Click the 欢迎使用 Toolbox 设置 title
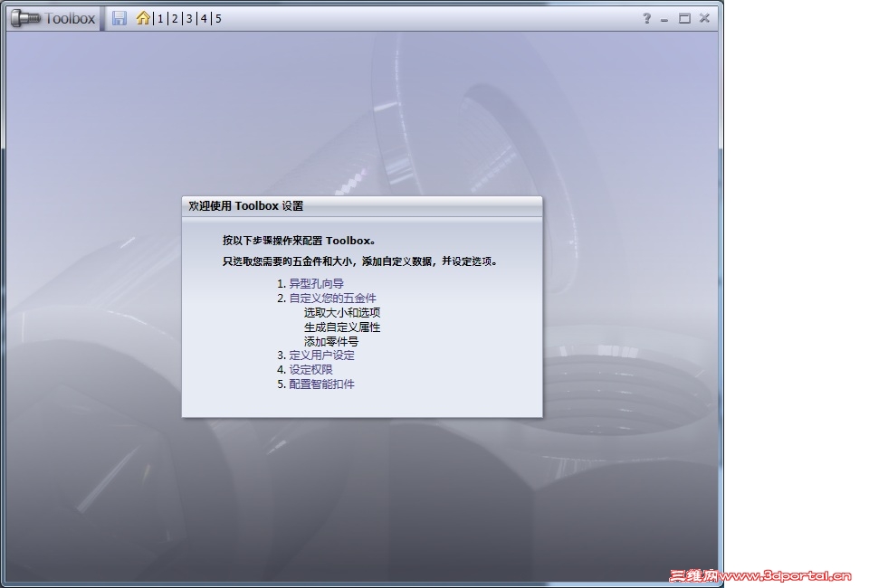Image resolution: width=869 pixels, height=588 pixels. pyautogui.click(x=246, y=206)
